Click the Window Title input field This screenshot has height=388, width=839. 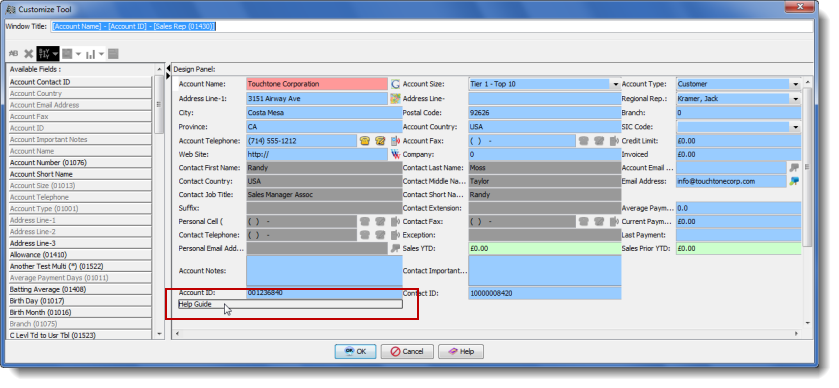tap(431, 26)
